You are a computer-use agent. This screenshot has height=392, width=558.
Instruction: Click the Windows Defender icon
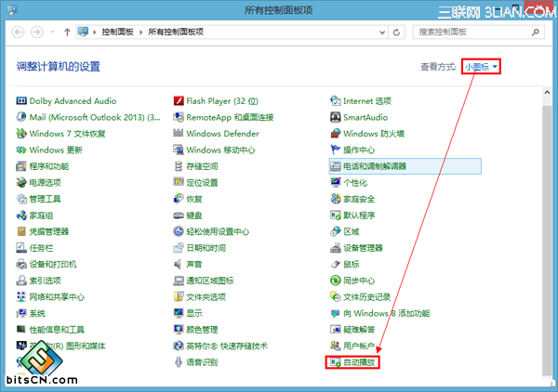coord(179,133)
